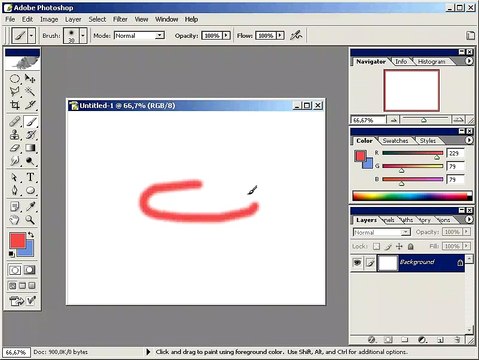The image size is (479, 360).
Task: Select the Brush tool in toolbox
Action: point(30,122)
